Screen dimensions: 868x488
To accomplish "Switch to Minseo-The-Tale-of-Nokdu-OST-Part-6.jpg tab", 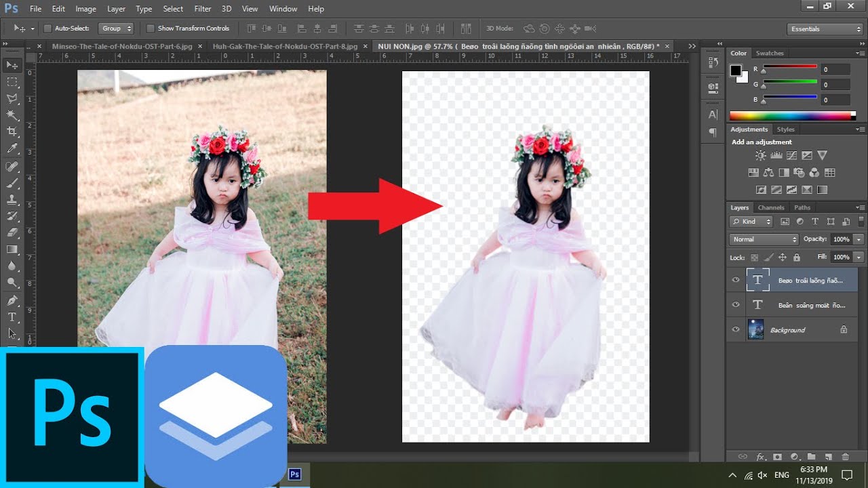I will (123, 46).
